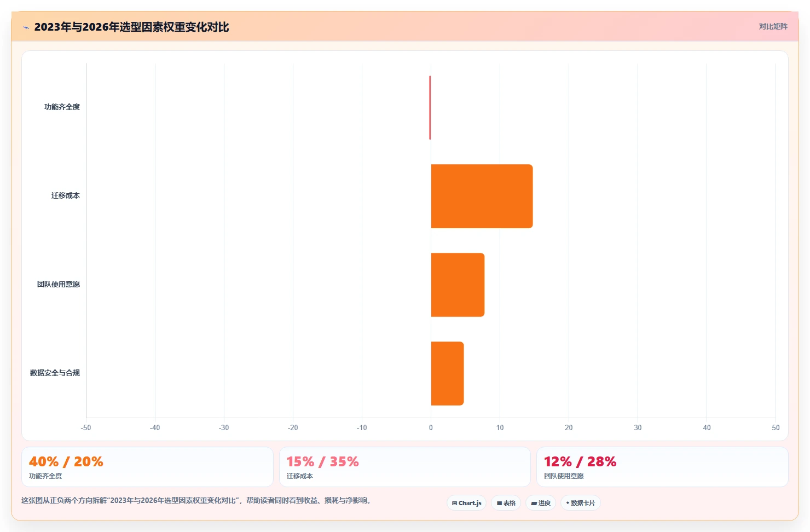Click the 数据安全与合规 axis label
This screenshot has width=810, height=532.
(55, 373)
